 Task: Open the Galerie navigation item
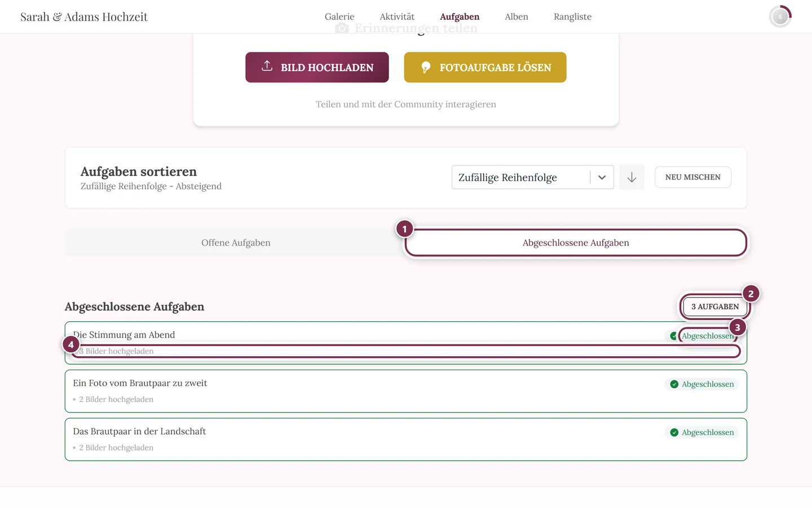tap(339, 17)
